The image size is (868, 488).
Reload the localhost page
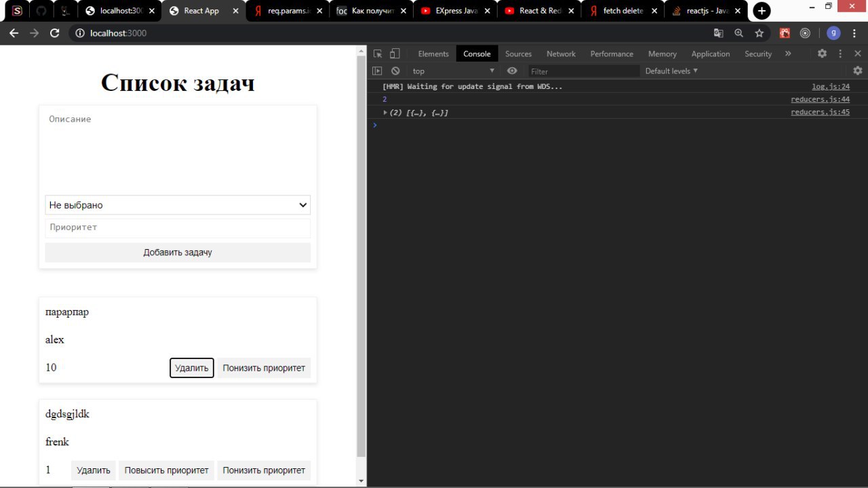click(55, 33)
